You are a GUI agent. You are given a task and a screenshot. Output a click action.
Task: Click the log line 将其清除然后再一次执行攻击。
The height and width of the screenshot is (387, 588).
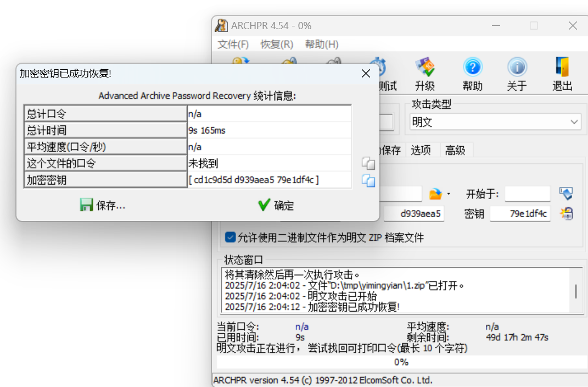tap(292, 275)
